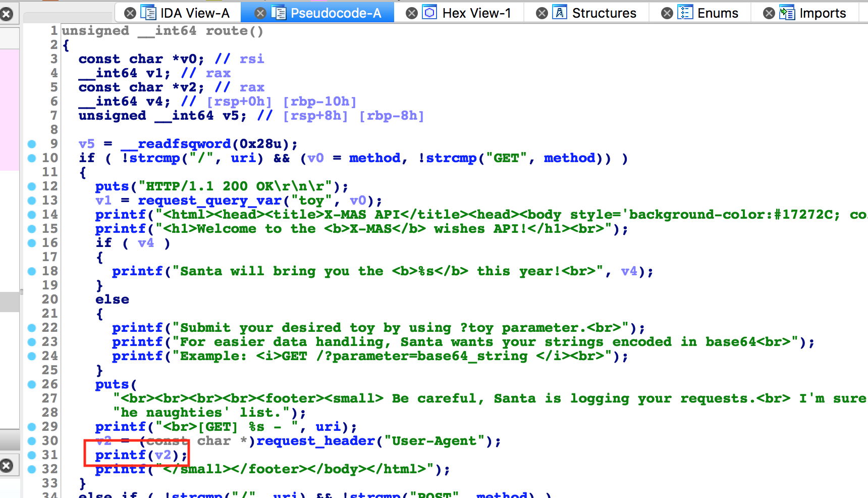This screenshot has height=498, width=868.
Task: Toggle breakpoint marker on line 31
Action: tap(32, 455)
